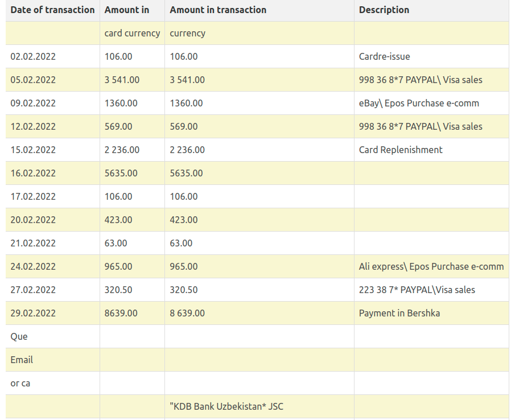Click the '"KDB Bank Uzbekistan* JSC' cell
The width and height of the screenshot is (511, 420).
click(x=226, y=406)
